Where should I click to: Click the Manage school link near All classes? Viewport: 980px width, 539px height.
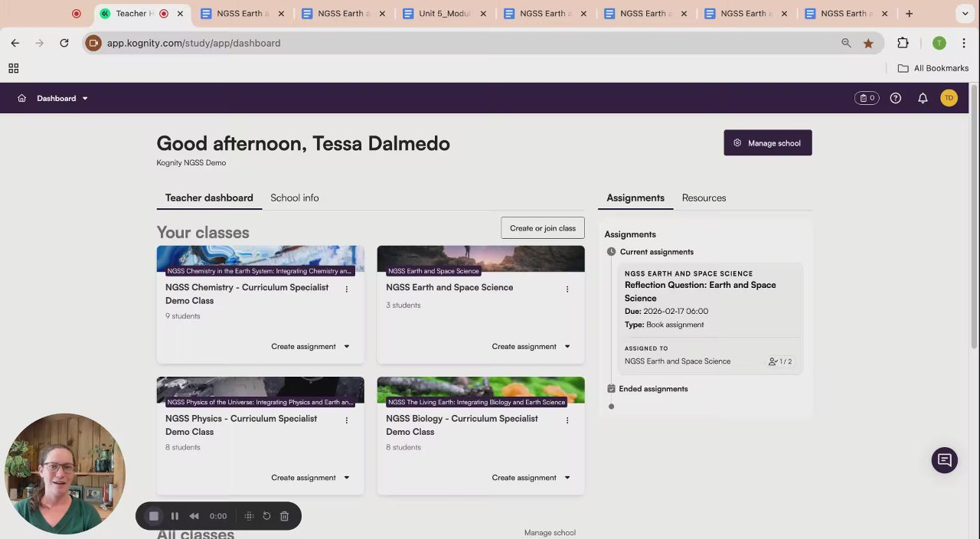(550, 533)
